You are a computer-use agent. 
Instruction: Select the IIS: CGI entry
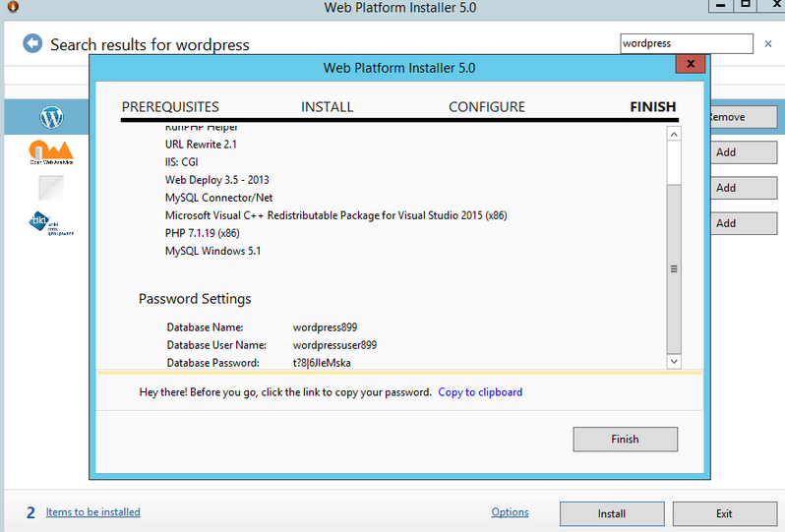[x=181, y=162]
